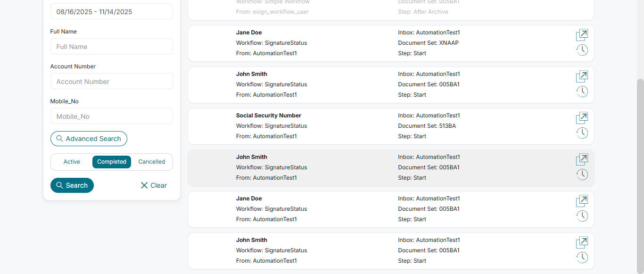Switch status filter to Cancelled
644x274 pixels.
152,162
